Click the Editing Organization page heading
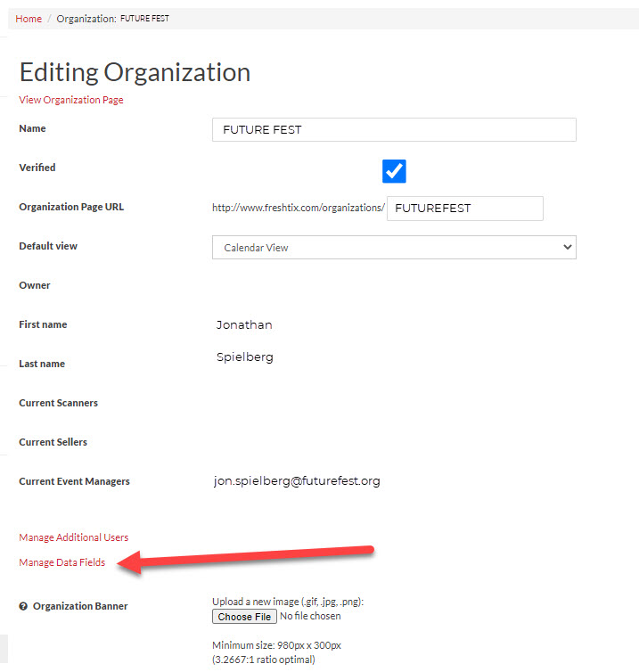Screen dimensions: 639x672 pos(135,72)
